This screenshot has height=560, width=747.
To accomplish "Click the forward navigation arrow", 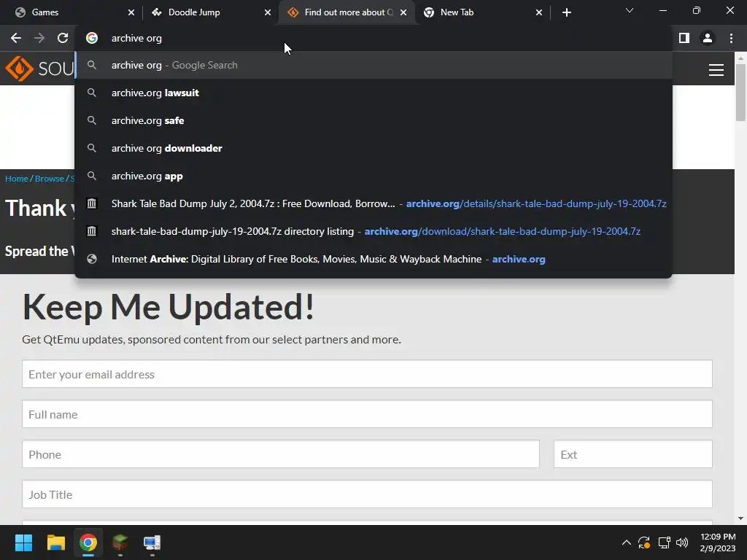I will point(39,38).
